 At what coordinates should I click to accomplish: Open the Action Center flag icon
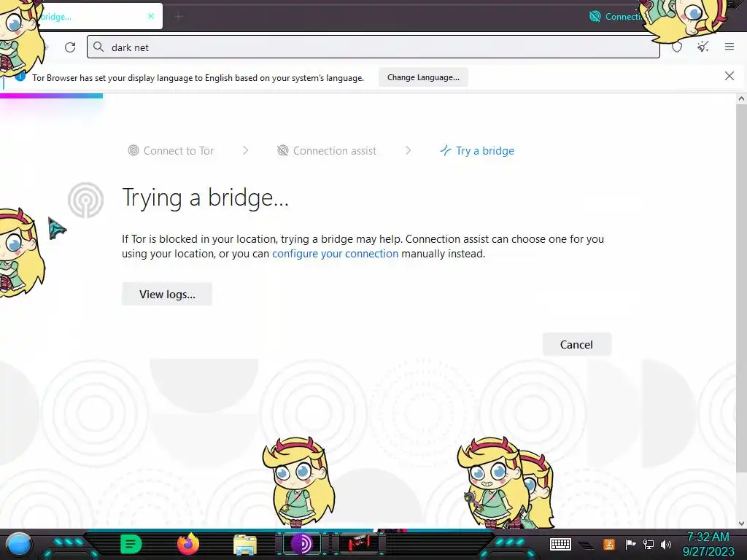(x=630, y=544)
